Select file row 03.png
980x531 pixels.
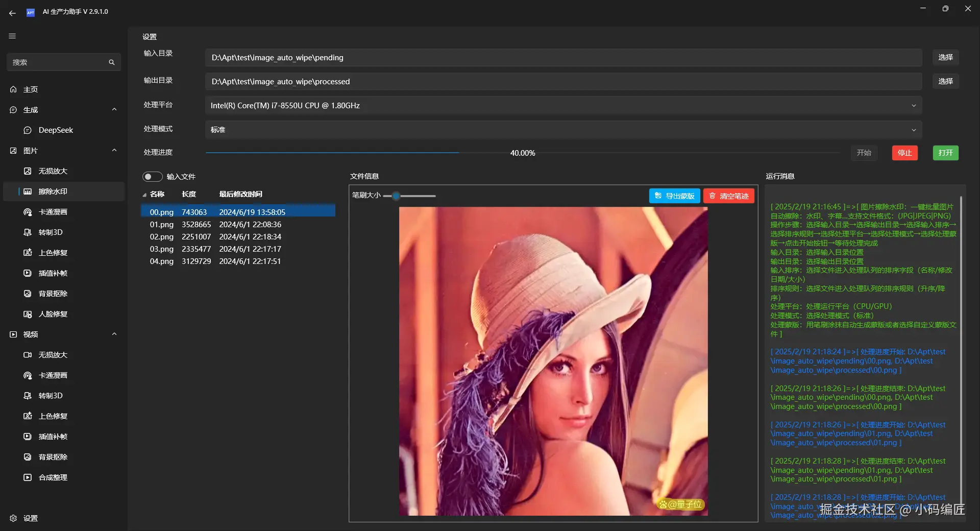coord(238,249)
